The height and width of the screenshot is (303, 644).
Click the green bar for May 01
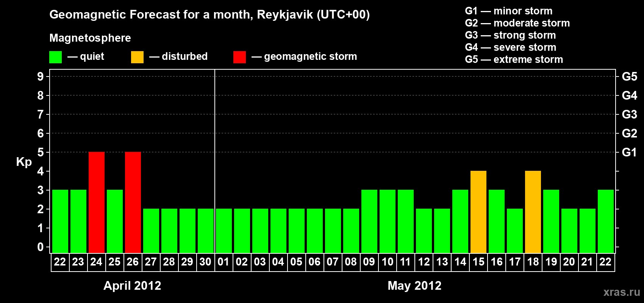click(x=224, y=231)
